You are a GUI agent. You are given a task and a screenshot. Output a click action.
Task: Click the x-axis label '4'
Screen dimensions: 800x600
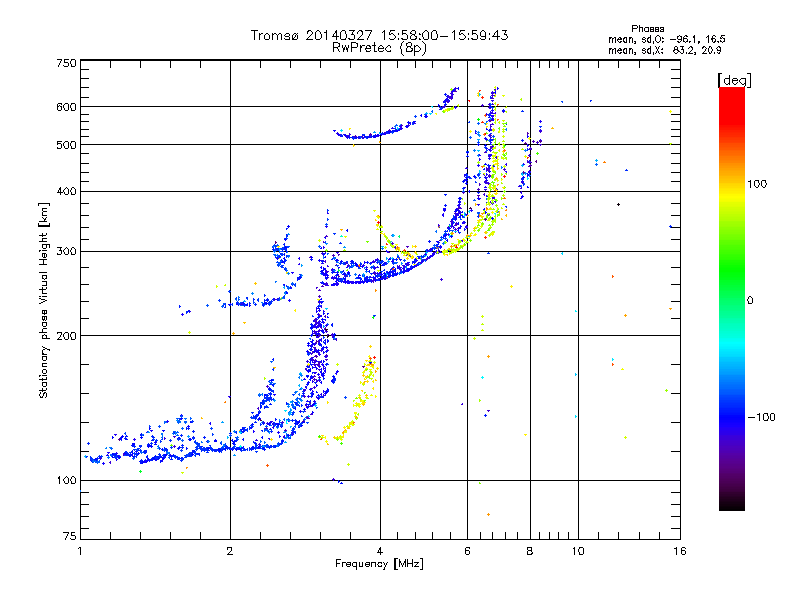tap(380, 551)
